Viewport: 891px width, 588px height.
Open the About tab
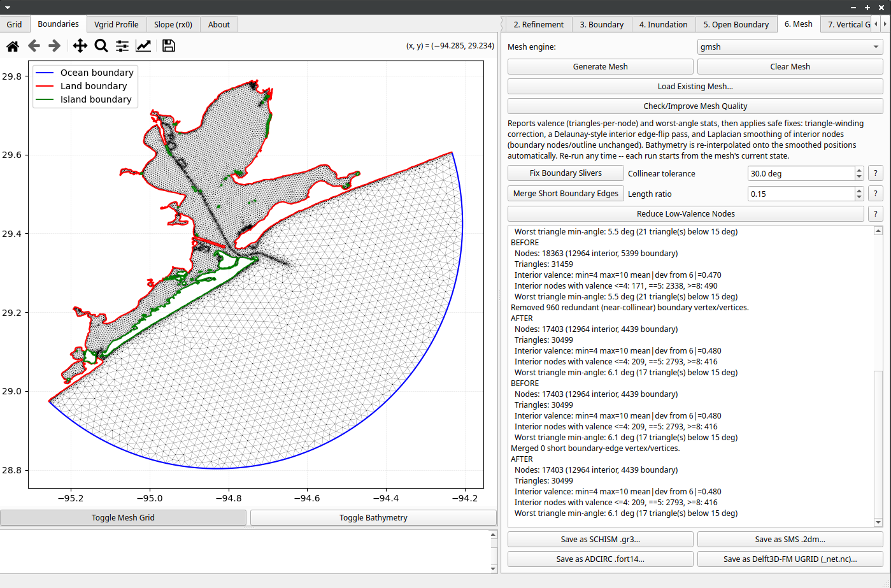click(219, 24)
